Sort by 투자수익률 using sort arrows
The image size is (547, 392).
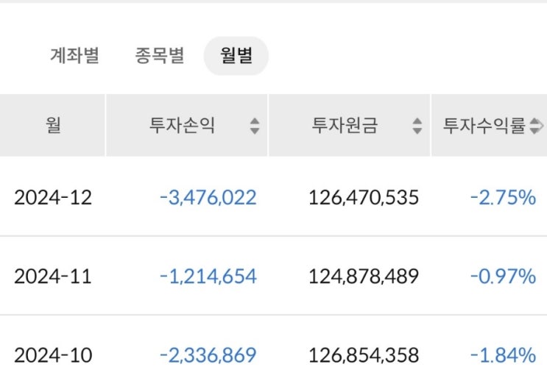click(x=537, y=126)
